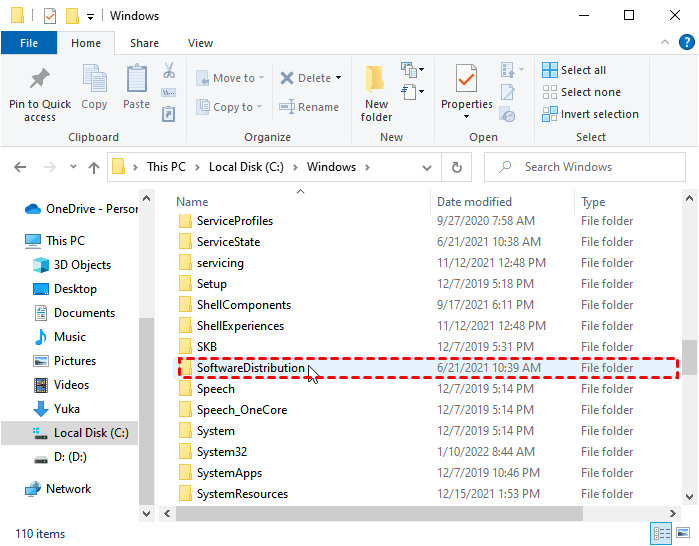This screenshot has width=699, height=546.
Task: Switch to Details view in the status bar
Action: [x=661, y=533]
